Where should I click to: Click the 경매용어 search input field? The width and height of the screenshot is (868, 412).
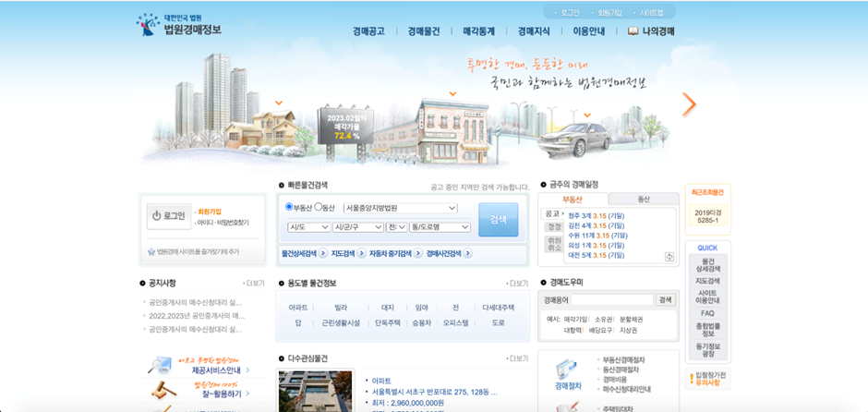[613, 299]
